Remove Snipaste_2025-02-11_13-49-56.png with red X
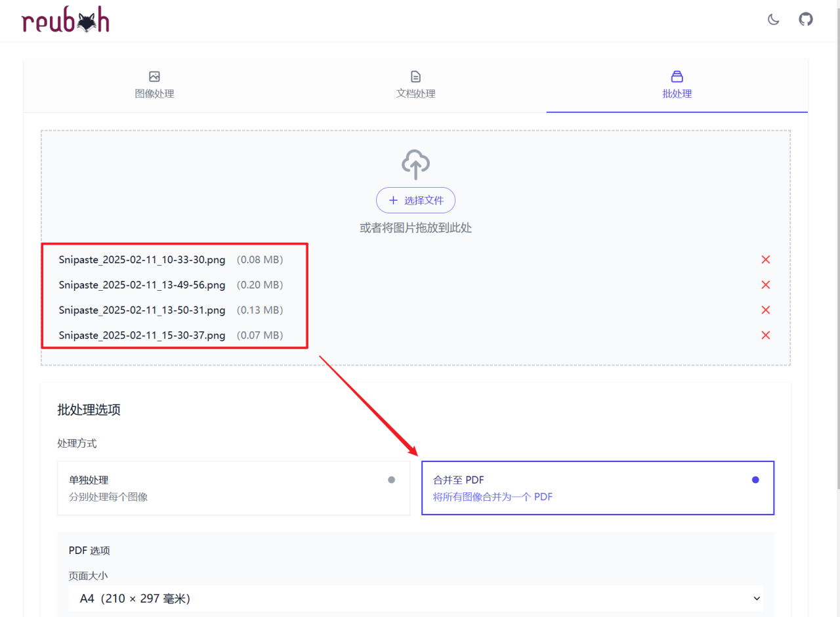 [x=765, y=285]
